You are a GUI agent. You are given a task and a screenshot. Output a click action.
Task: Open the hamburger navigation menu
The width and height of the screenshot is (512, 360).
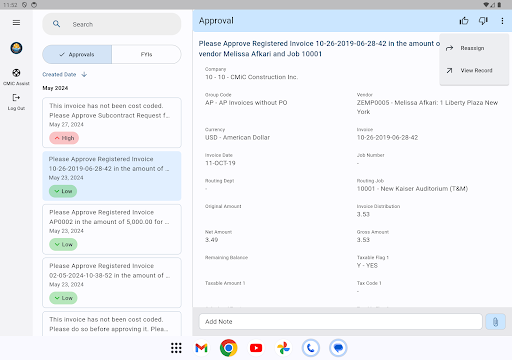(16, 23)
